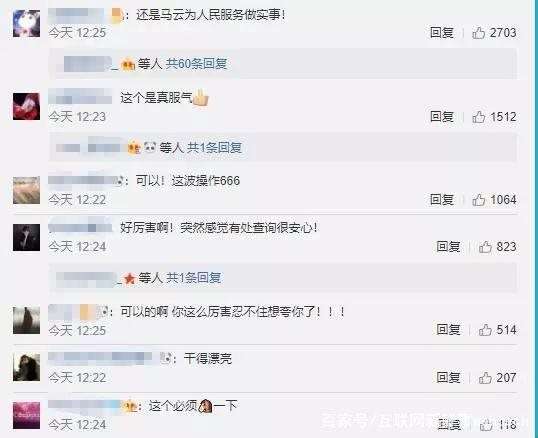The image size is (538, 438).
Task: Like the comment with 2703 likes
Action: [x=479, y=33]
